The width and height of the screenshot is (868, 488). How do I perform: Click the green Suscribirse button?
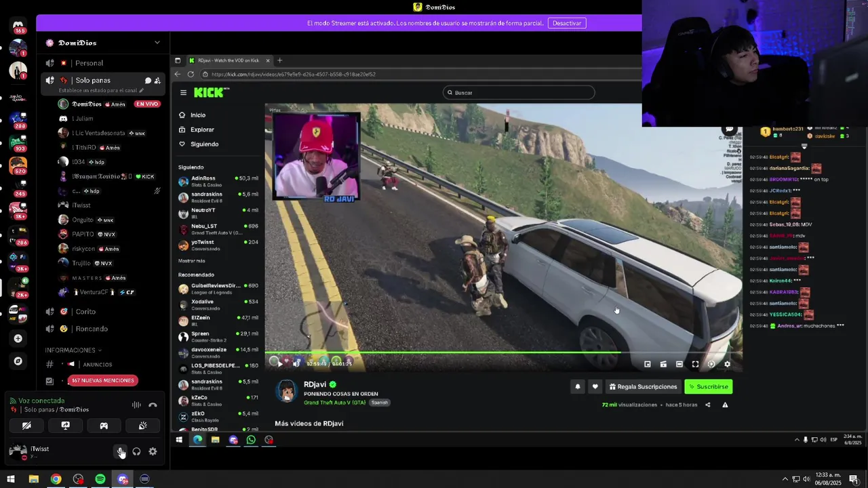[708, 386]
